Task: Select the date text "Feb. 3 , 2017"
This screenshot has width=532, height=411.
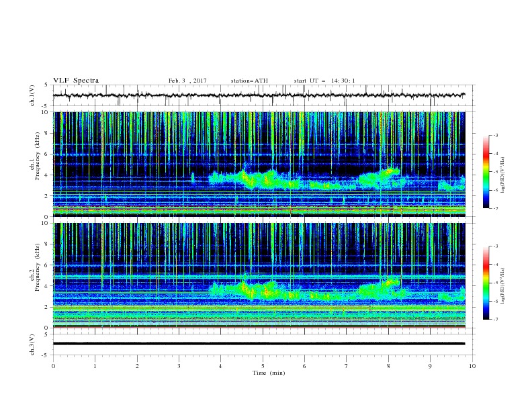Action: point(187,81)
